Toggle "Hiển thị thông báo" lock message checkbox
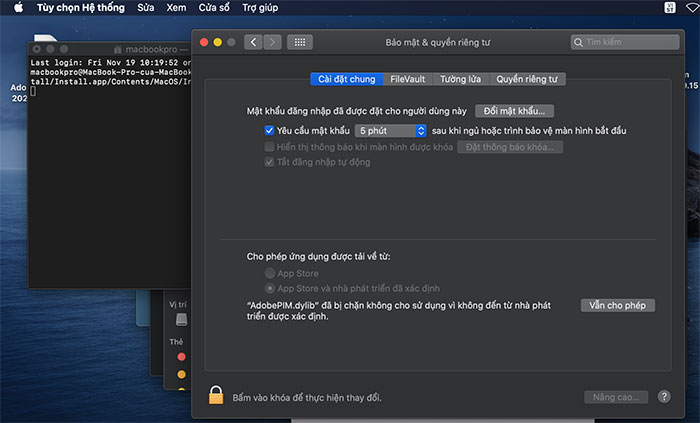 pyautogui.click(x=269, y=147)
